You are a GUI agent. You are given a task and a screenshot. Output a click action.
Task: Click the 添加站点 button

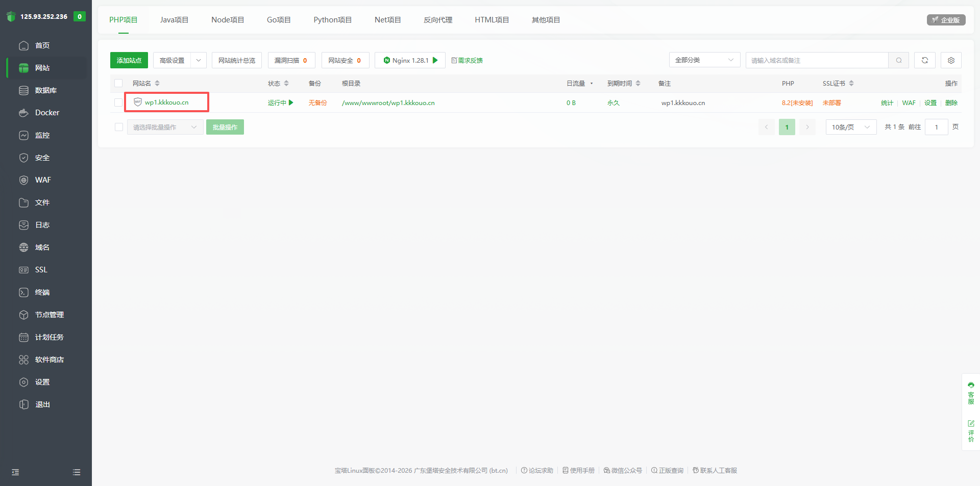coord(129,60)
